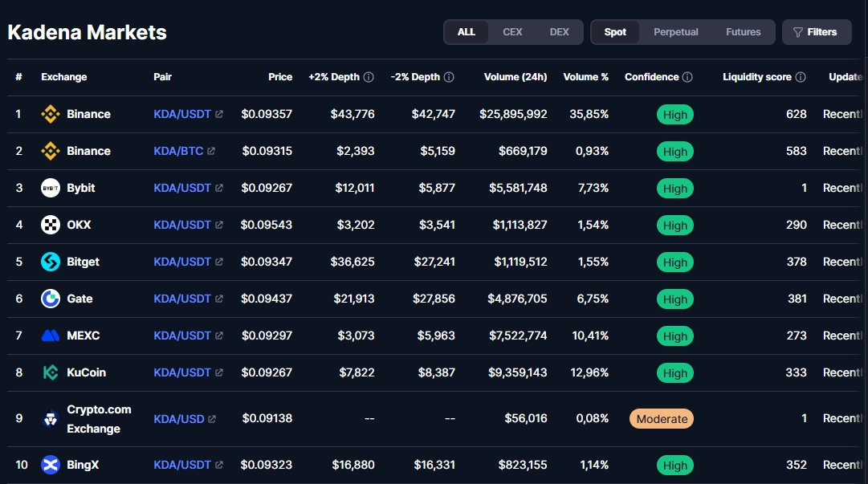Viewport: 868px width, 484px height.
Task: Open the Confidence info icon
Action: point(687,77)
